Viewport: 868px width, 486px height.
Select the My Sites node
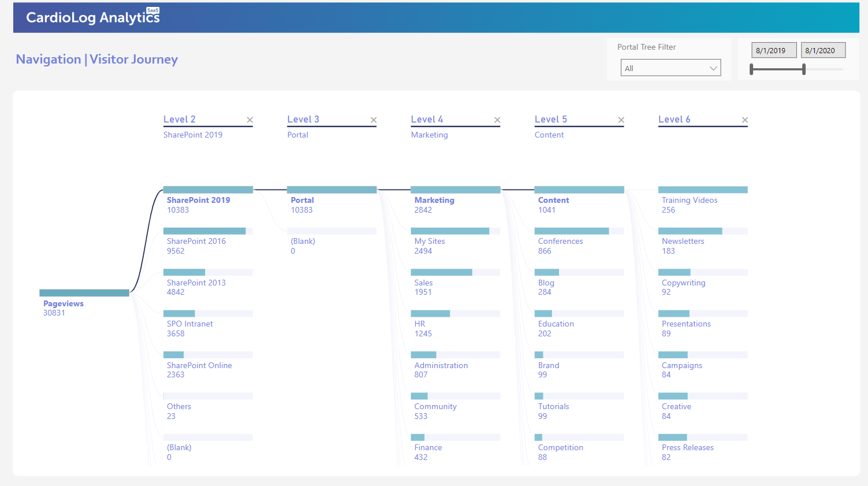(456, 231)
